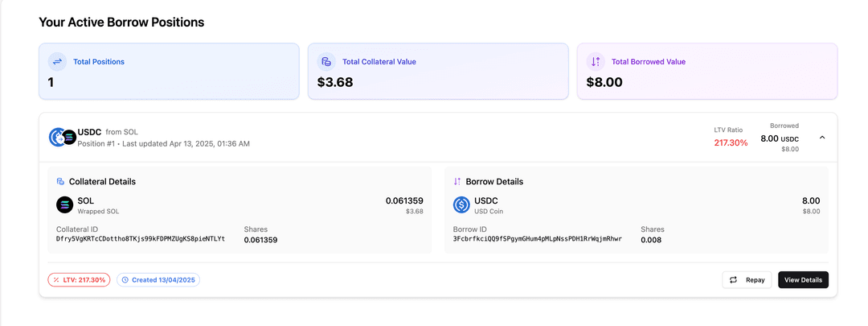This screenshot has height=326, width=868.
Task: Click the Total Collateral Value coins icon
Action: point(326,62)
